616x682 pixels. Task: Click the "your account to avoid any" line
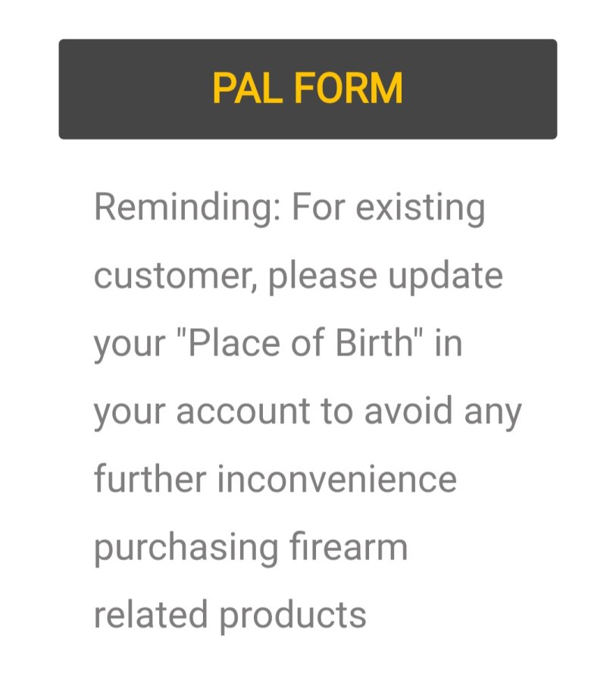(308, 411)
